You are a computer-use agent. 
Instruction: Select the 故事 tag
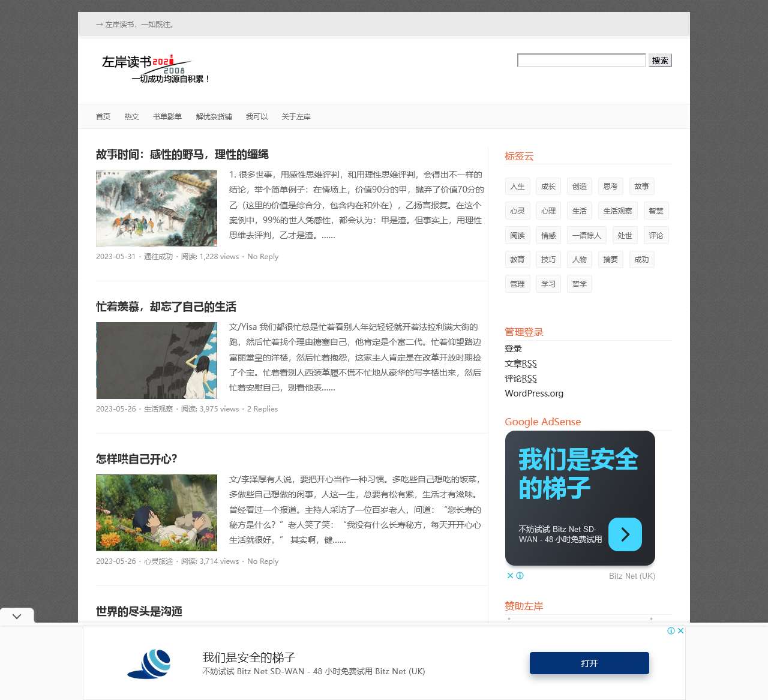(642, 186)
